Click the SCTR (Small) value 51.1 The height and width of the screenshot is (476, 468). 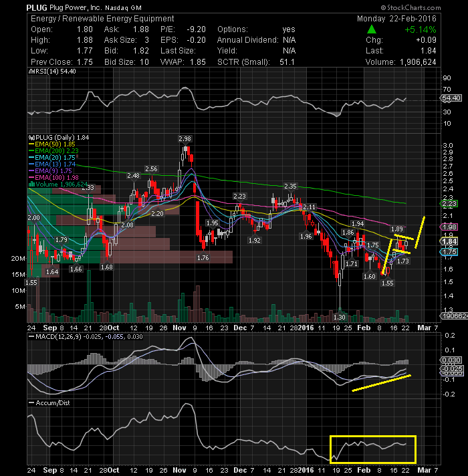tap(287, 62)
